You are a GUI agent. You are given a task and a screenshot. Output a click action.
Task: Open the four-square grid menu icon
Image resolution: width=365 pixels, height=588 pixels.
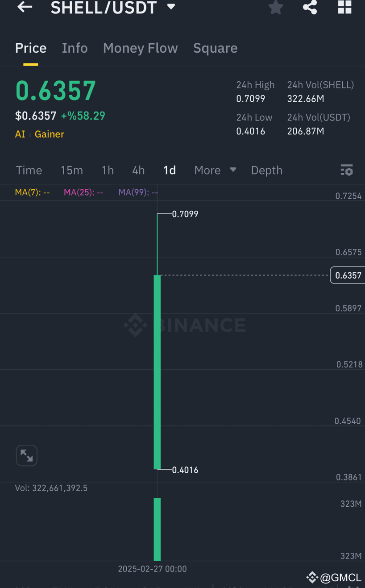(x=344, y=7)
